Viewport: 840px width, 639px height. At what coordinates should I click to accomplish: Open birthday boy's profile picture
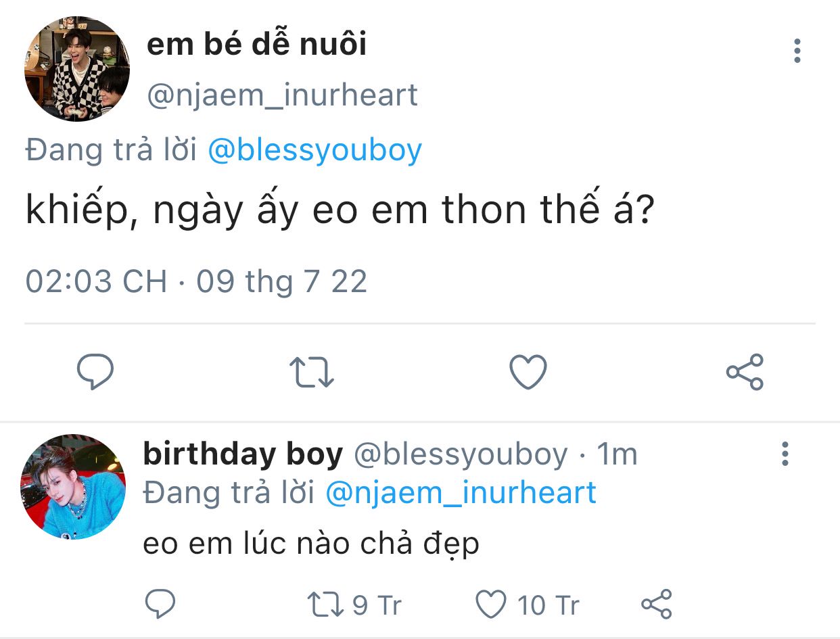click(x=73, y=487)
